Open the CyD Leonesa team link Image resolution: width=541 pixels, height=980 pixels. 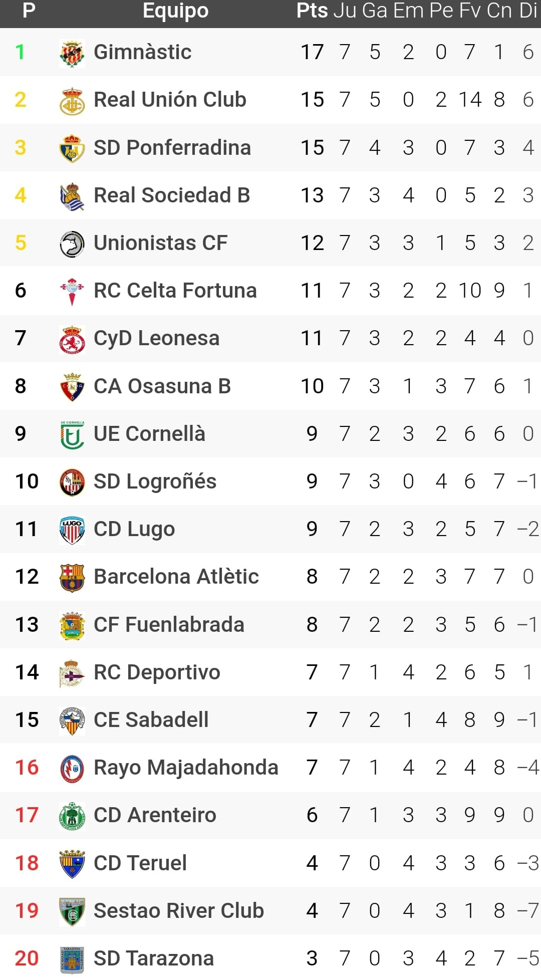click(156, 338)
